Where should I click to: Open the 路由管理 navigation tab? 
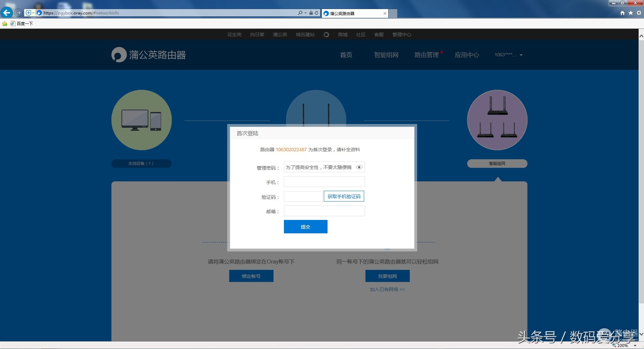point(427,55)
